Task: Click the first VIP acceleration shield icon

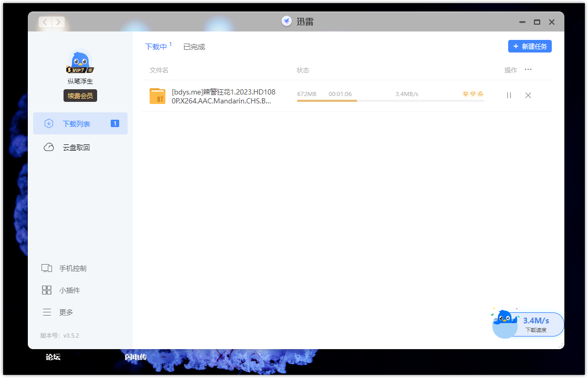Action: pyautogui.click(x=465, y=94)
